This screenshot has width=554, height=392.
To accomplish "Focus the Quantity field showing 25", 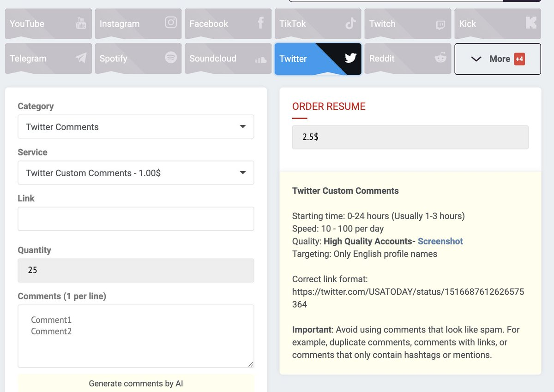I will click(x=136, y=270).
